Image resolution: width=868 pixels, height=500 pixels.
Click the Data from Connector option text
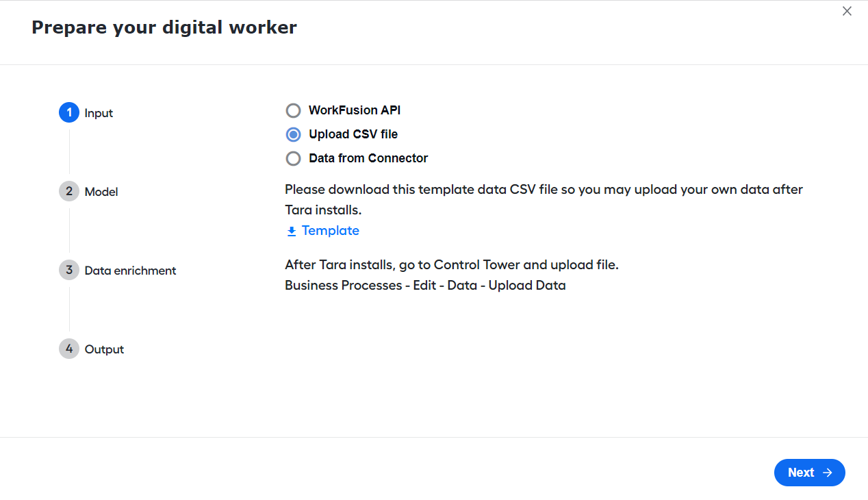(x=368, y=158)
